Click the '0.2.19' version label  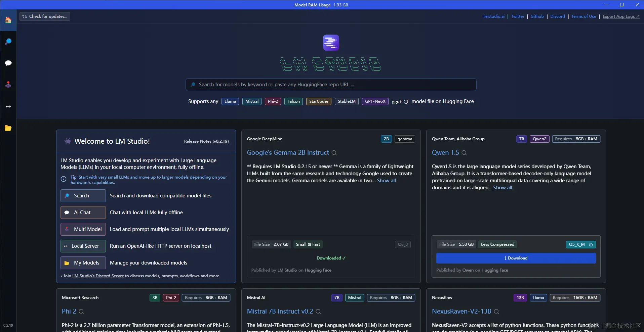(8, 325)
